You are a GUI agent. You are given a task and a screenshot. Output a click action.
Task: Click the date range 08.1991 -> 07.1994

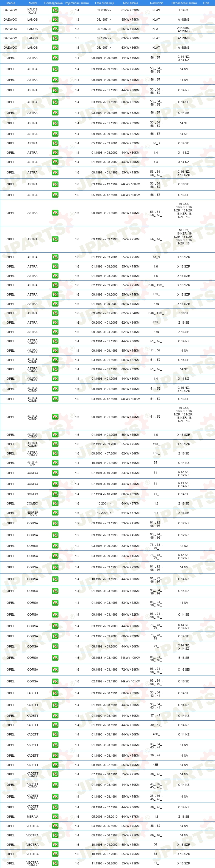click(104, 807)
